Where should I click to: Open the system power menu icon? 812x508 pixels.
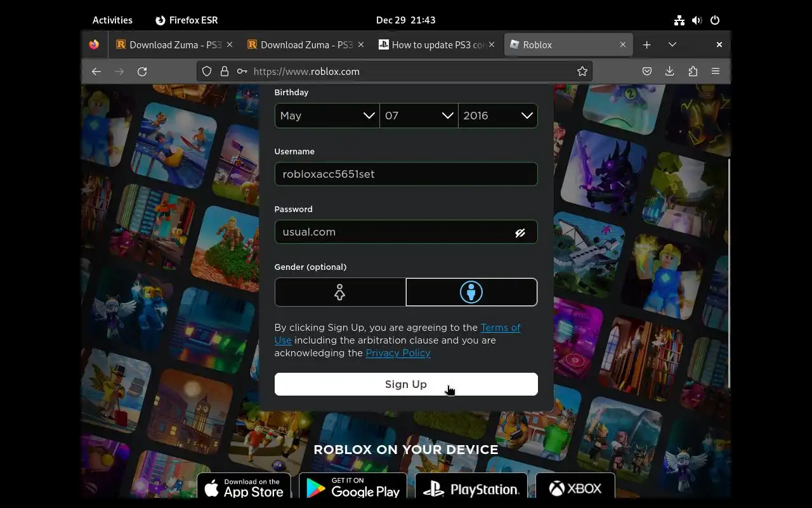click(x=715, y=20)
